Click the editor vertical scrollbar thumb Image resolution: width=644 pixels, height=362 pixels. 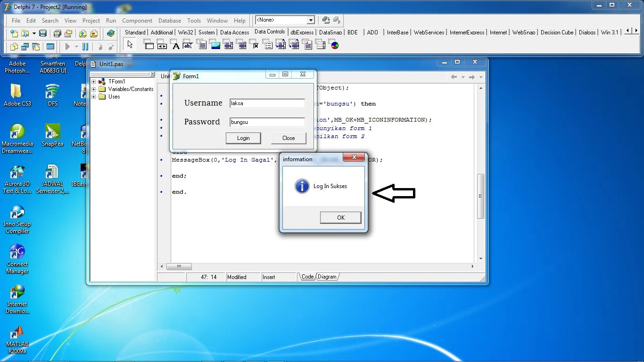coord(481,196)
